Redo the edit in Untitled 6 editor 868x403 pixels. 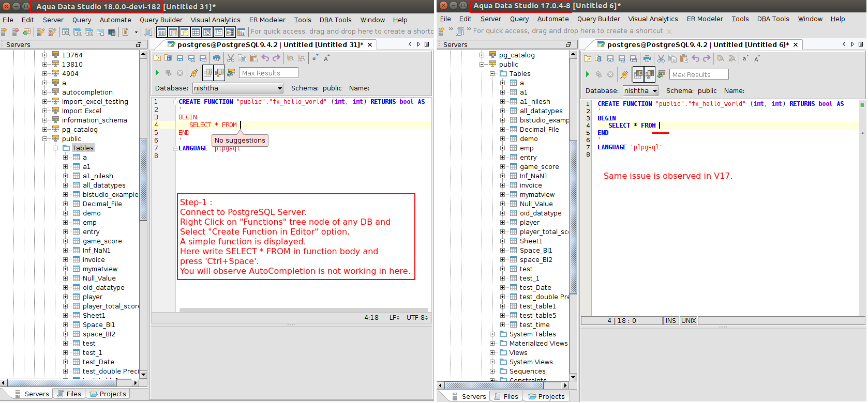707,59
